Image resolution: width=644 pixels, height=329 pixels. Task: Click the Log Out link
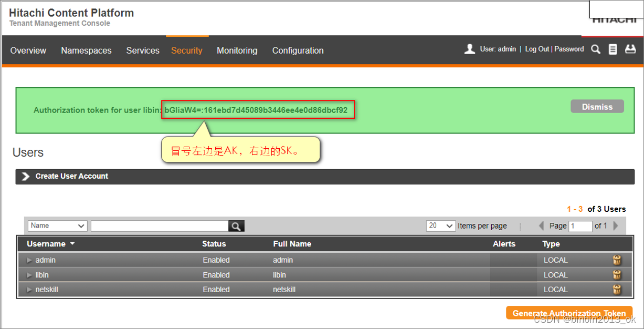click(536, 49)
